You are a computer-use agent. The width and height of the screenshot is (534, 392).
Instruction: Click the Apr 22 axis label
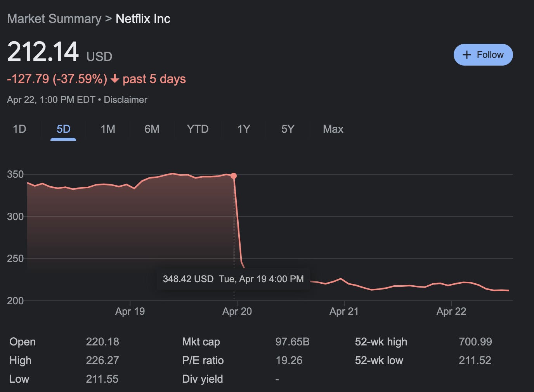tap(451, 311)
